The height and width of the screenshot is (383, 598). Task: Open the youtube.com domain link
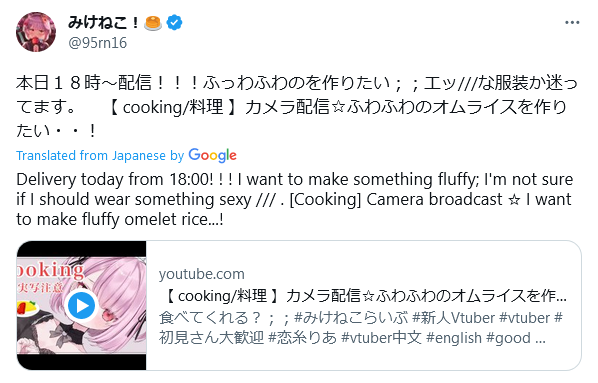(x=202, y=274)
